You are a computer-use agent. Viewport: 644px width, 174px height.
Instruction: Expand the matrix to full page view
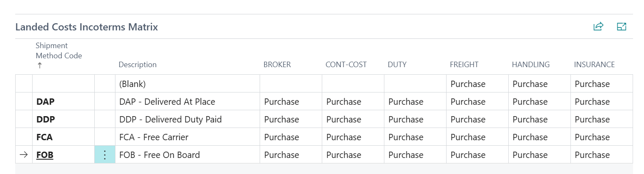tap(621, 27)
